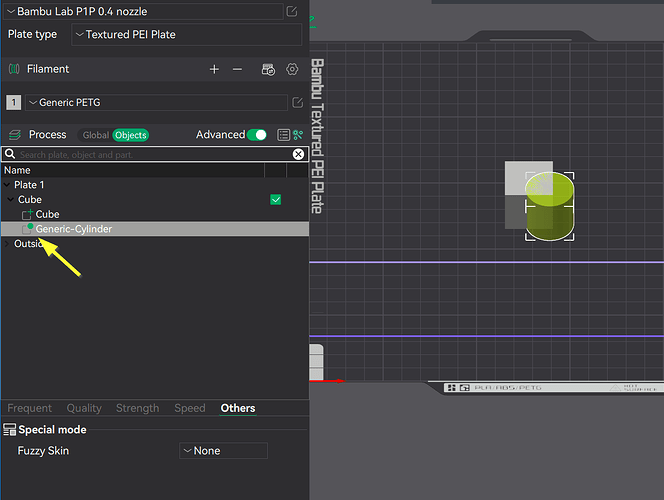Open the Quality settings tab
Viewport: 664px width, 500px height.
[x=84, y=408]
